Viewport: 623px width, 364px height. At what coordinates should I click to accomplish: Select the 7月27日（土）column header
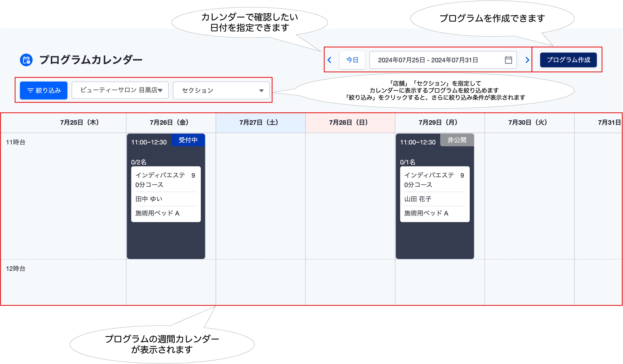tap(261, 123)
